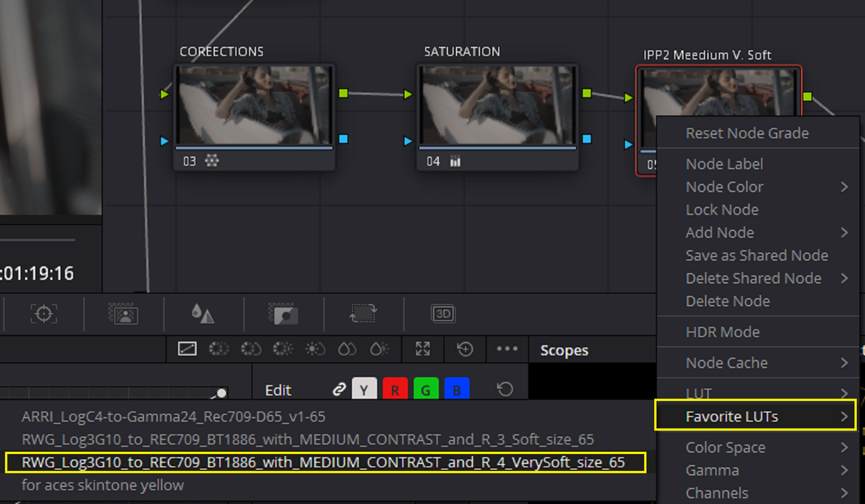Select the CORRECTIONS node thumbnail
Viewport: 865px width, 504px height.
(x=254, y=105)
